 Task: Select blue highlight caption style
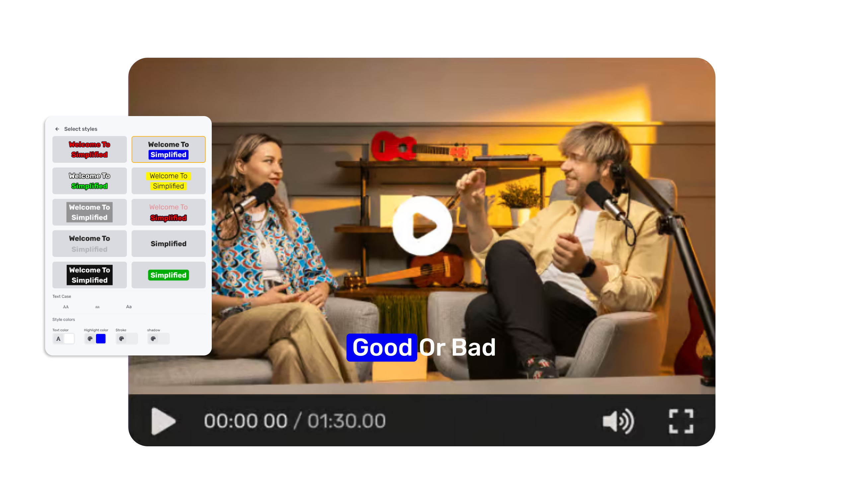(168, 149)
